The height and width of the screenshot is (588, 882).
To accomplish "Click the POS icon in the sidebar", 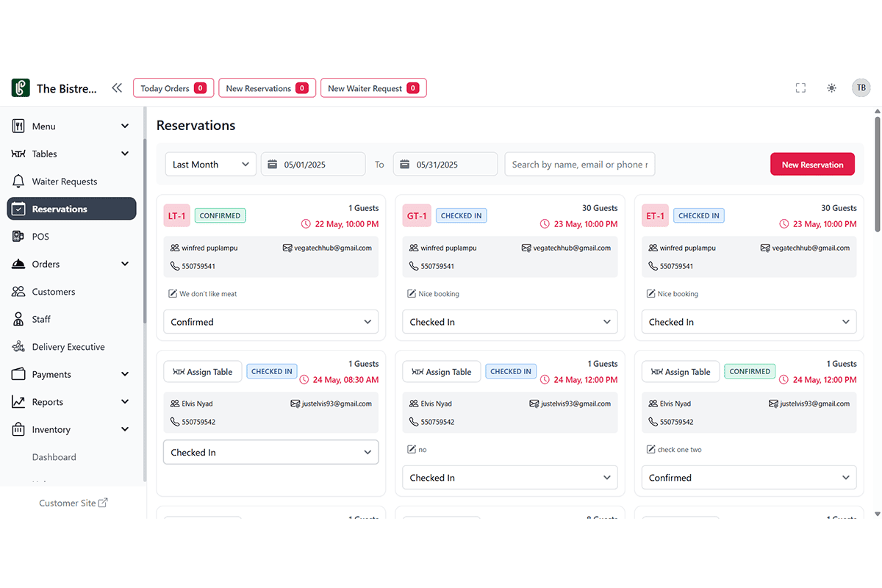I will [18, 237].
